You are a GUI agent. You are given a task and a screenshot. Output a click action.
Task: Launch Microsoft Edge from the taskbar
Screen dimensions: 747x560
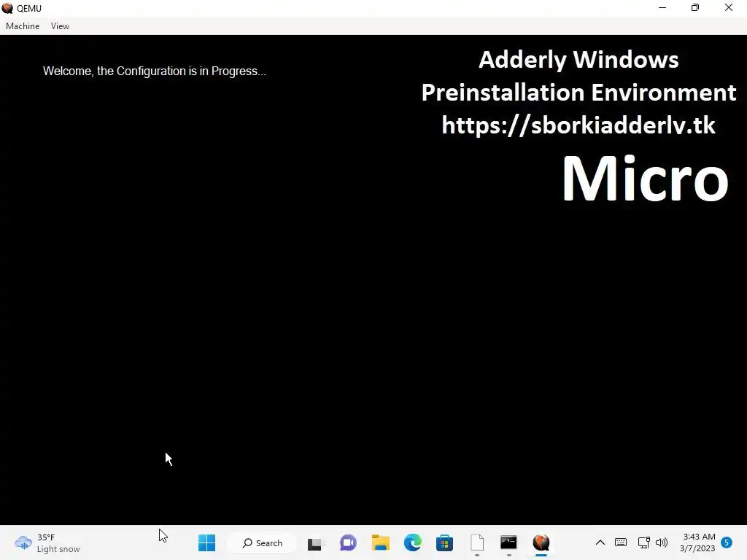(413, 542)
